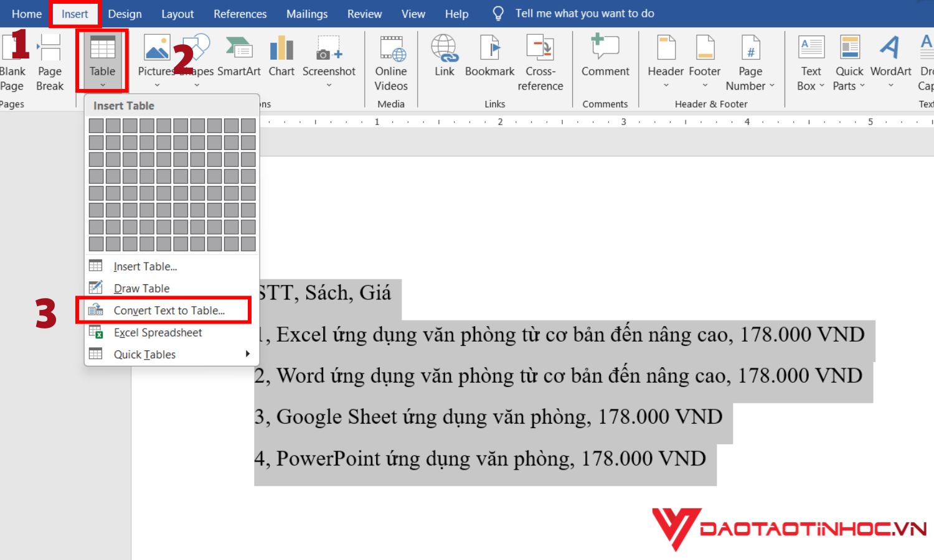This screenshot has width=934, height=560.
Task: Open the Header dropdown
Action: click(666, 59)
